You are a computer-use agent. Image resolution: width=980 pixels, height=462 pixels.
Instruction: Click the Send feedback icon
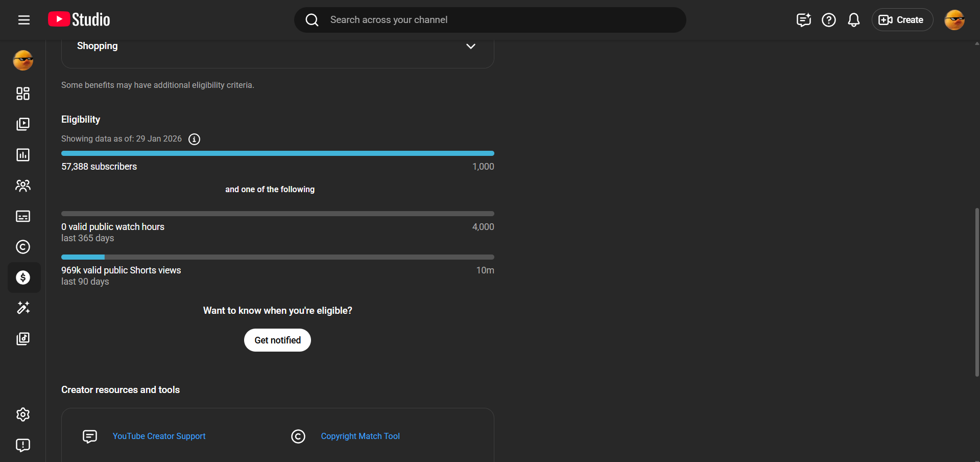[x=23, y=445]
